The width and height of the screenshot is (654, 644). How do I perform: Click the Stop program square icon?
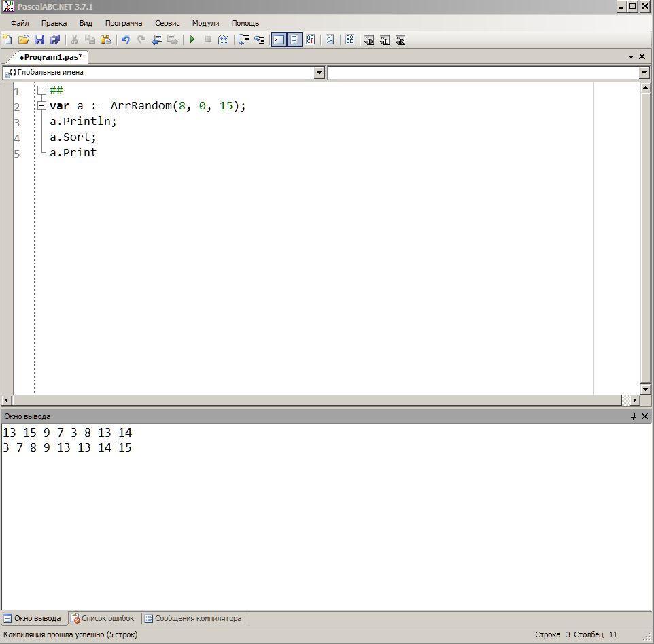(208, 39)
